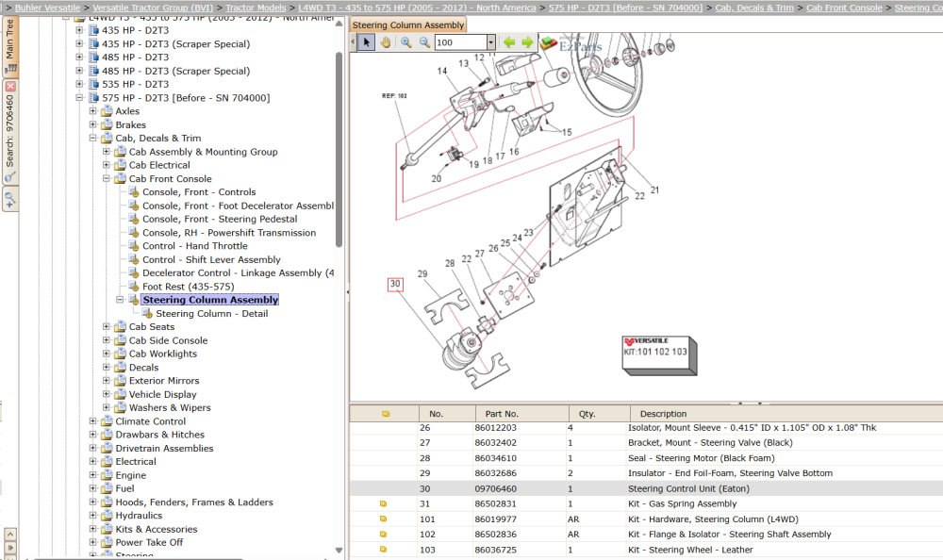Open the kit note icon for row 31
Screen dimensions: 943x560
coord(384,504)
